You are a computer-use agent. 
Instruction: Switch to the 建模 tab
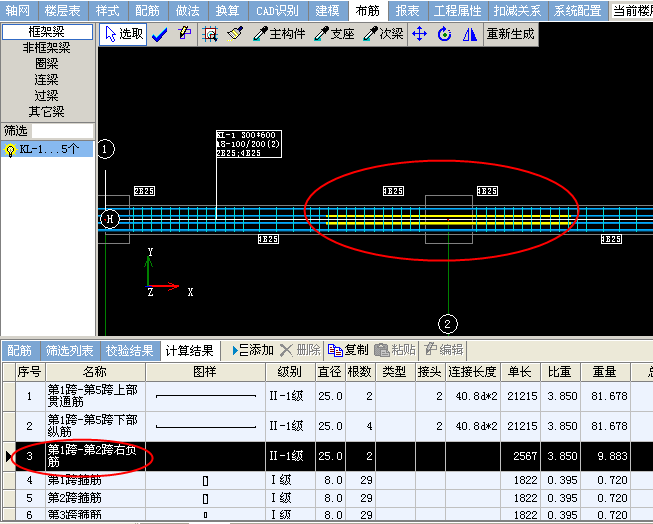(x=327, y=10)
